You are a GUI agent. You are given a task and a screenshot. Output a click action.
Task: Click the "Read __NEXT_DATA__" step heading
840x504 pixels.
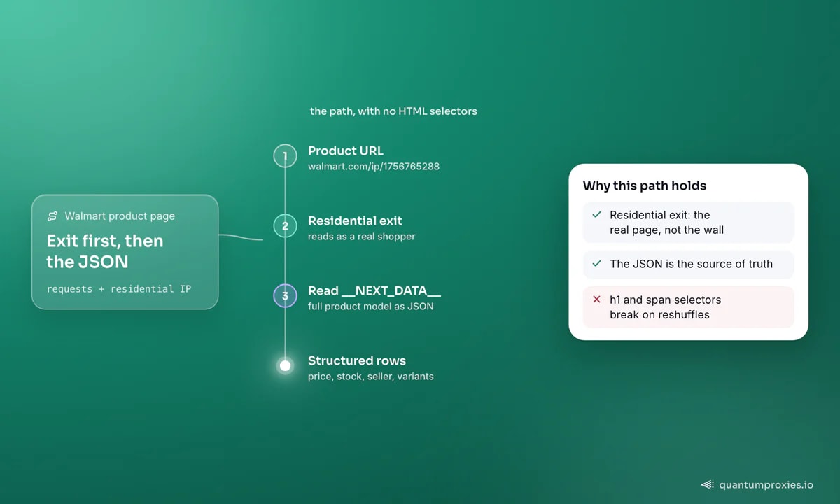pyautogui.click(x=374, y=290)
